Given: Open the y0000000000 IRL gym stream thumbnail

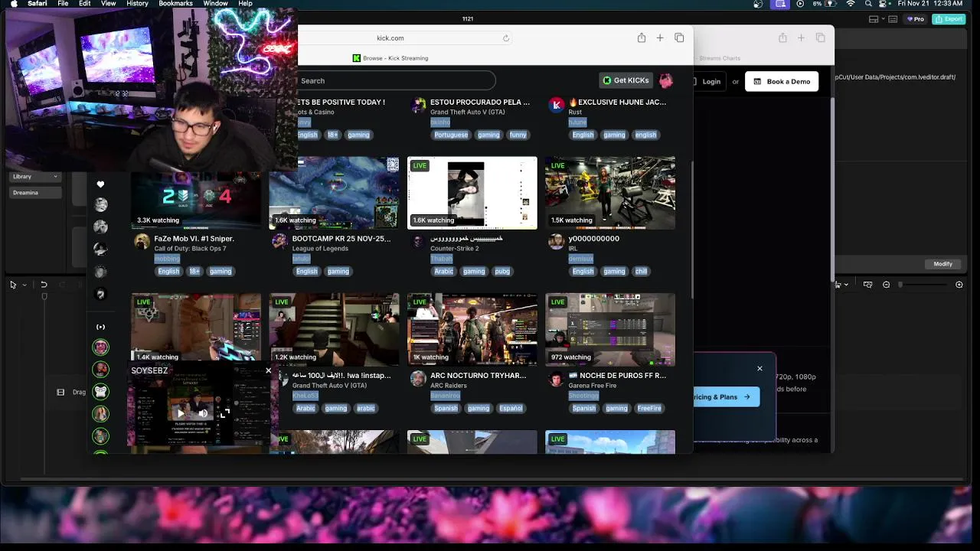Looking at the screenshot, I should pyautogui.click(x=610, y=193).
